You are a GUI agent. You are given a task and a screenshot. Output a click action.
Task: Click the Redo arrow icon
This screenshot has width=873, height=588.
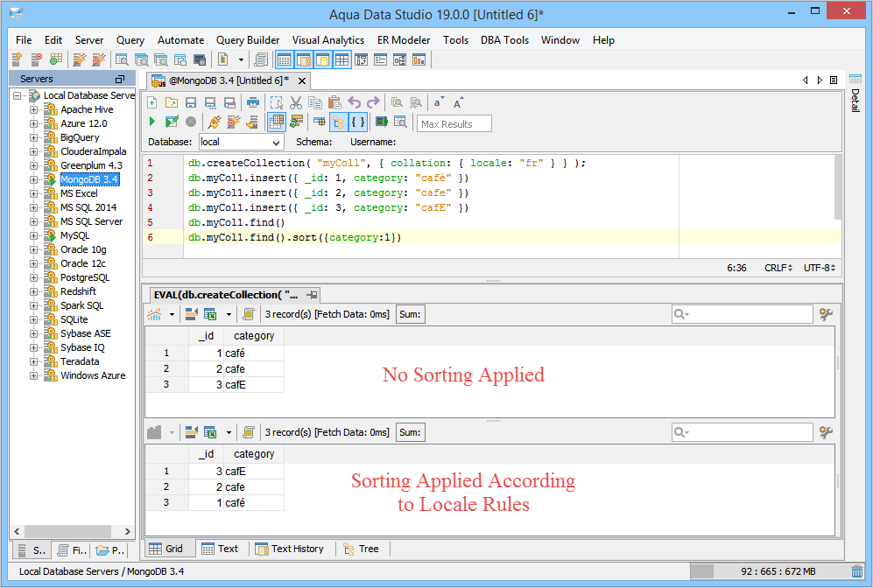point(373,102)
